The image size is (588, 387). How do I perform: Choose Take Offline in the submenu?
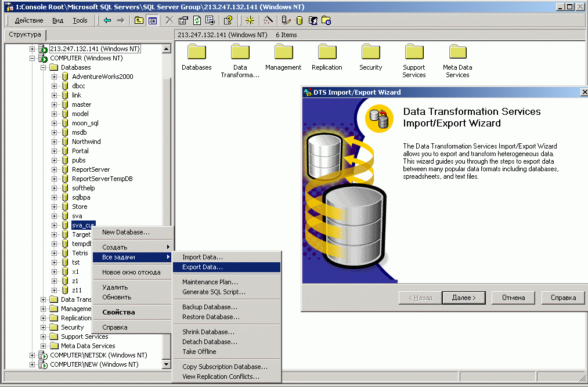click(x=226, y=352)
